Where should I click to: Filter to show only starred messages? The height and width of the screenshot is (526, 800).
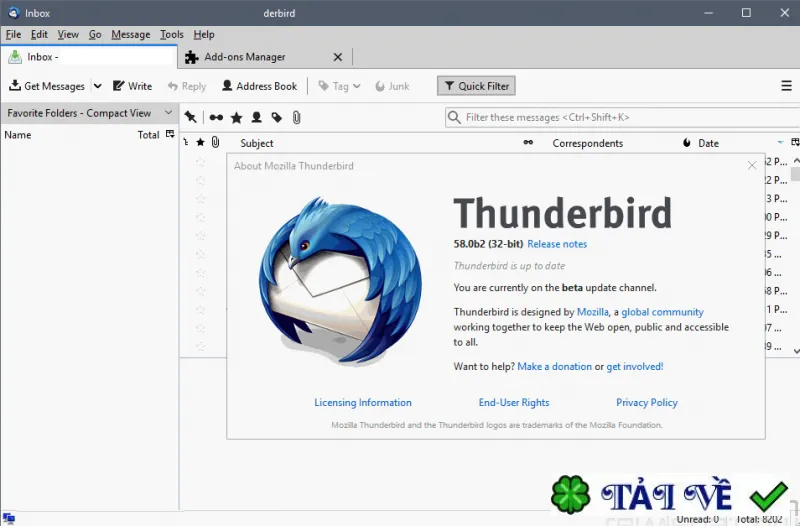click(x=236, y=118)
